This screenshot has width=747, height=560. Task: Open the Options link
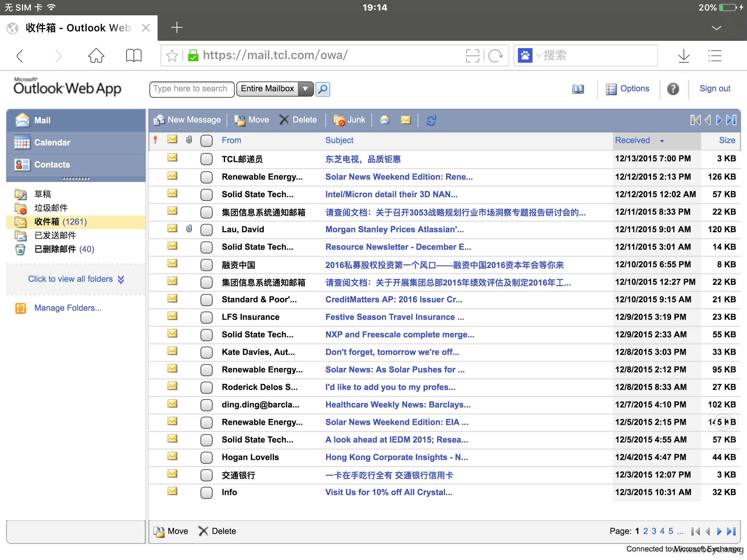(x=627, y=89)
